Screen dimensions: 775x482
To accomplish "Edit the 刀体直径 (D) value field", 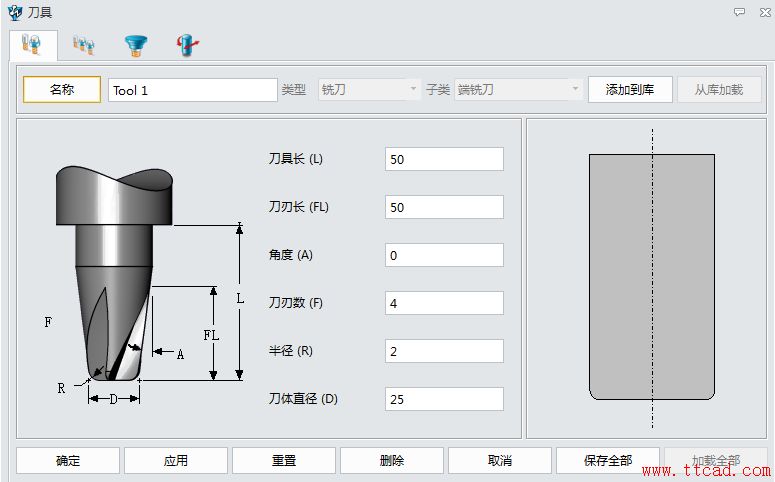I will pyautogui.click(x=444, y=399).
